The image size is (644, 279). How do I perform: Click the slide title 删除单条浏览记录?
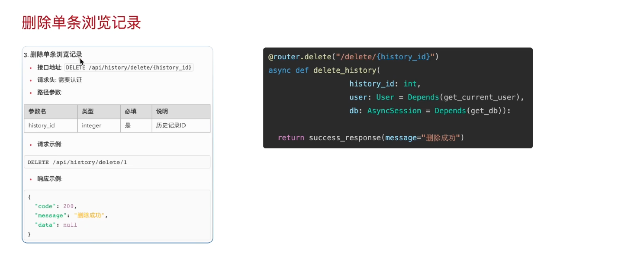coord(81,23)
